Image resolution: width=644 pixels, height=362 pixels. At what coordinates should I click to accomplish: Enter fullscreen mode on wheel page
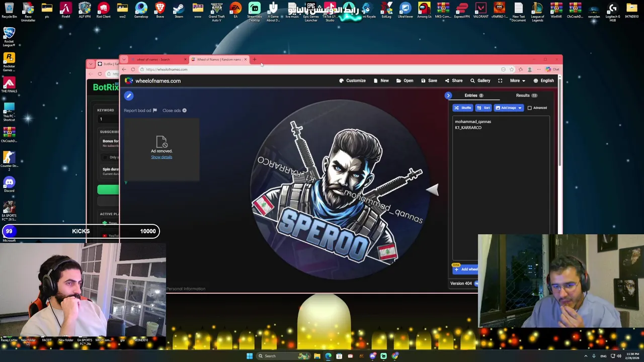point(500,80)
